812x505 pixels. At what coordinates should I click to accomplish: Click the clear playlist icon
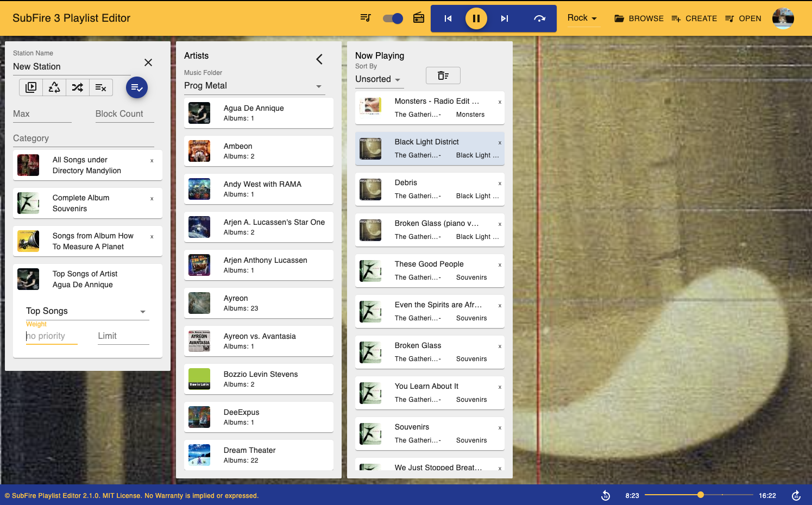click(101, 87)
